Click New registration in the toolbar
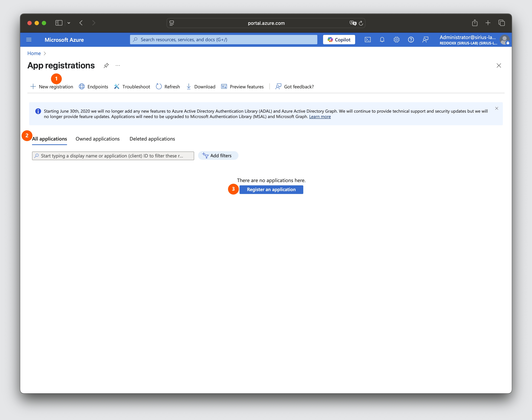Image resolution: width=532 pixels, height=420 pixels. [52, 87]
